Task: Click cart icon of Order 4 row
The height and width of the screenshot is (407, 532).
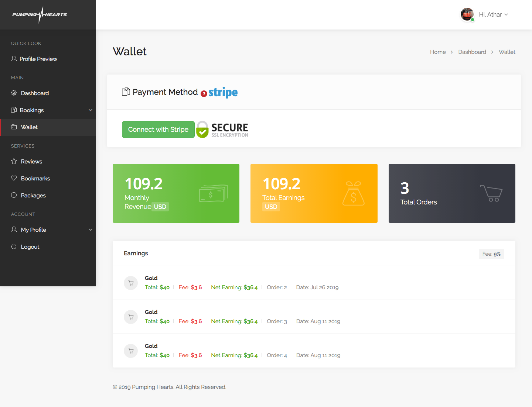Action: point(131,351)
